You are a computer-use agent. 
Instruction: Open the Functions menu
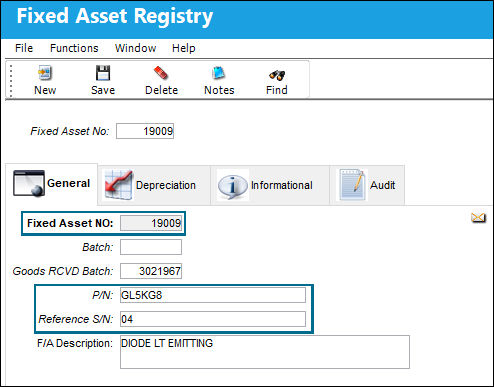click(x=74, y=48)
